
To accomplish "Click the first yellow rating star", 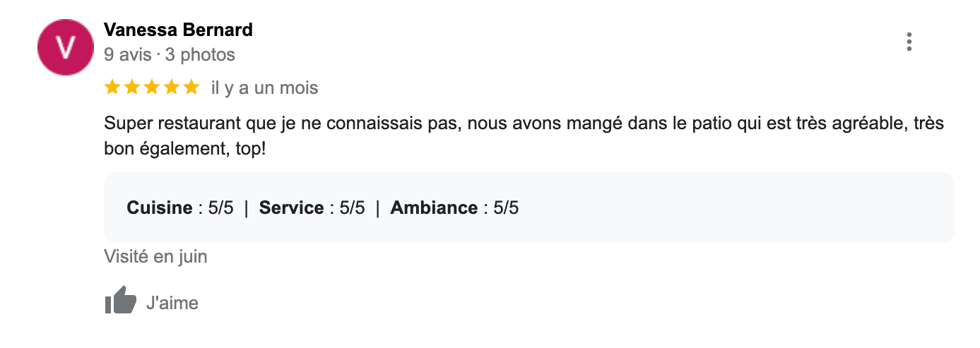I will click(x=112, y=88).
